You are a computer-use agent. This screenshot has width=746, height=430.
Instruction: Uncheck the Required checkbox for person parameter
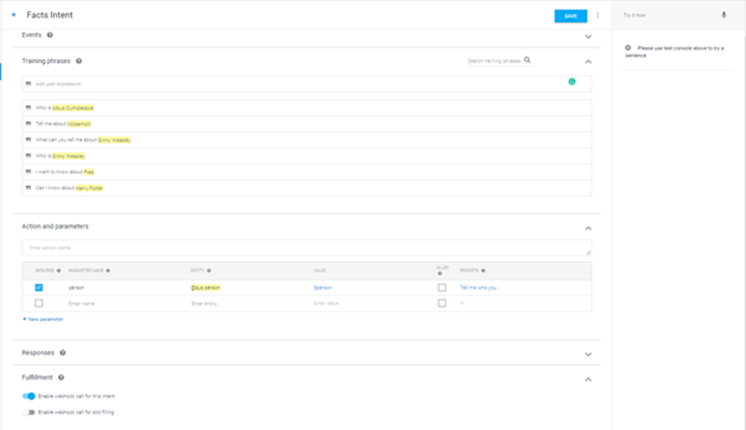point(39,287)
